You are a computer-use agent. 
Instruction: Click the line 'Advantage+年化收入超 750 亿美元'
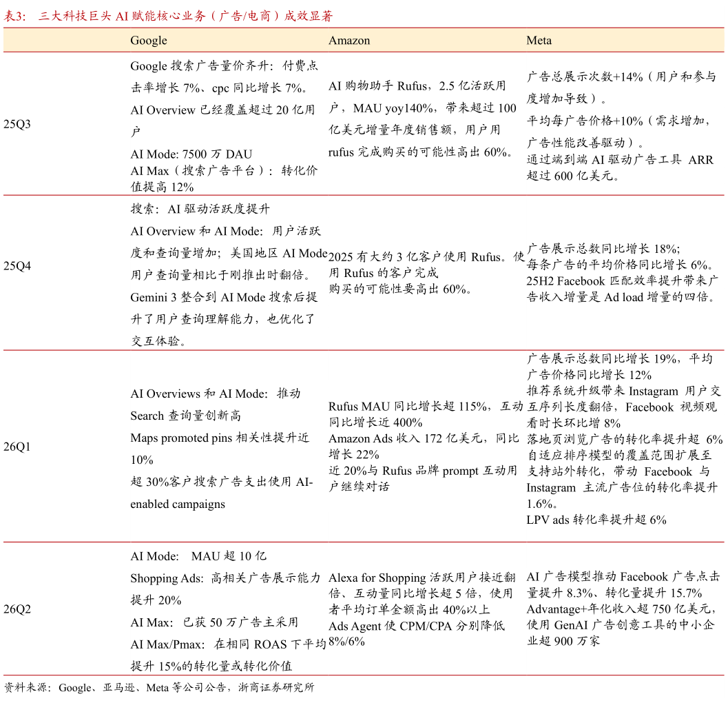619,609
